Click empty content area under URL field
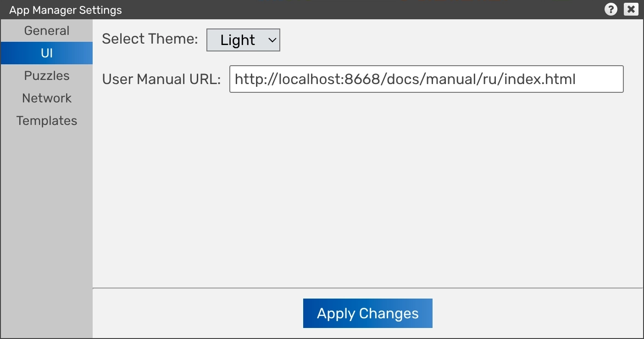The height and width of the screenshot is (339, 644). [367, 184]
